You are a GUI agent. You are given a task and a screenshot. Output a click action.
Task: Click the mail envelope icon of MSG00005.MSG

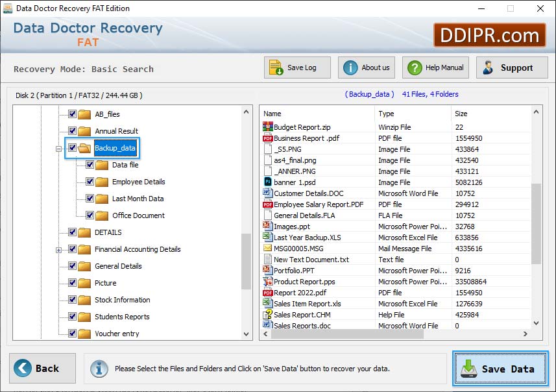pyautogui.click(x=268, y=248)
